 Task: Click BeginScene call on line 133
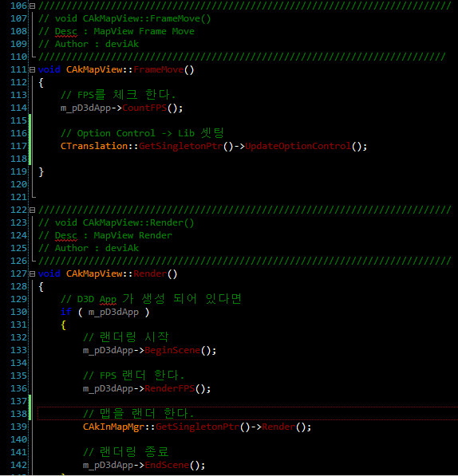(x=172, y=350)
